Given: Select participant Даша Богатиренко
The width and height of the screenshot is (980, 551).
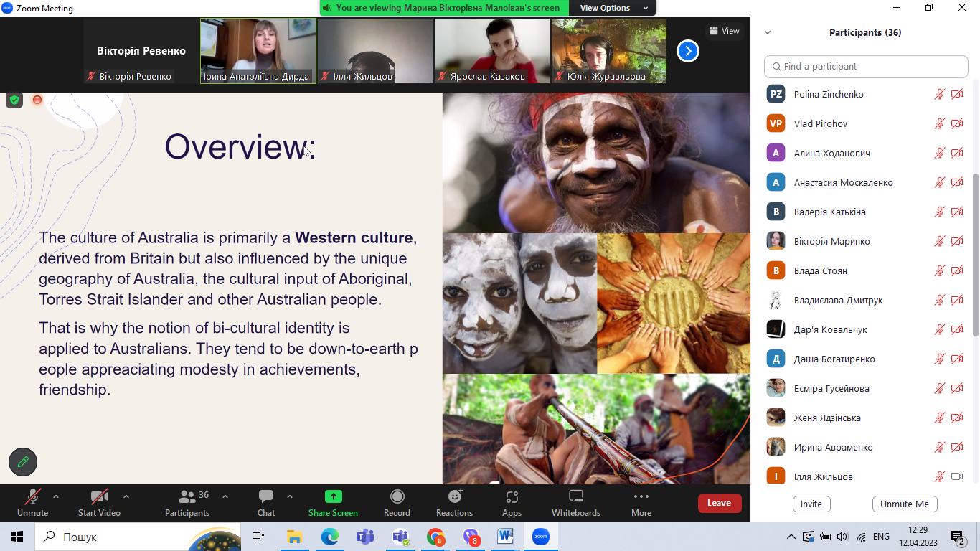Looking at the screenshot, I should coord(866,359).
